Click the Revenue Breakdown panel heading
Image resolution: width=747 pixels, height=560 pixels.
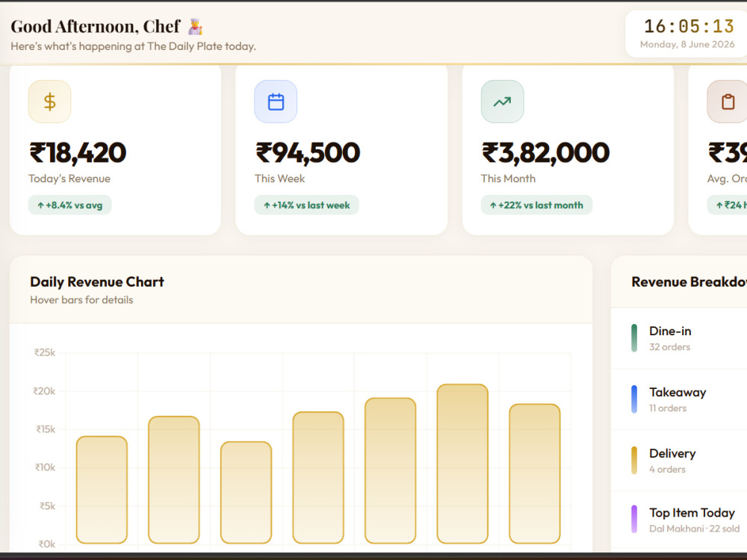coord(689,282)
